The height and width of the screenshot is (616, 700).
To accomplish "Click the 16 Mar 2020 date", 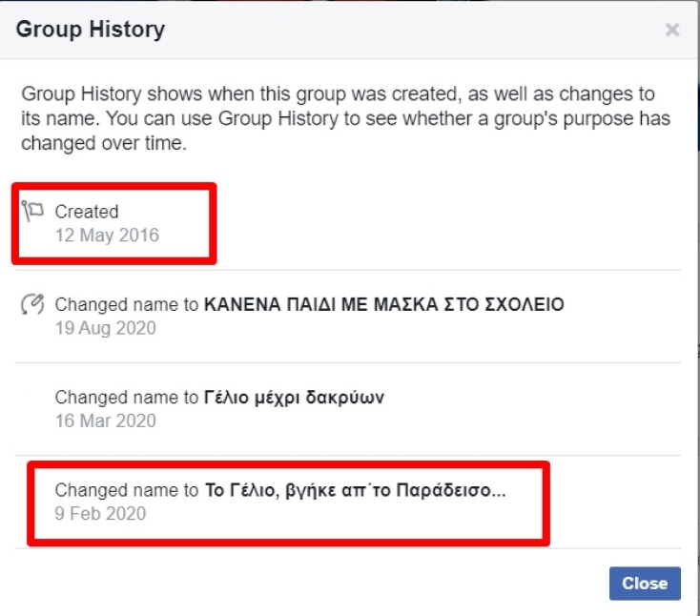I will coord(105,421).
